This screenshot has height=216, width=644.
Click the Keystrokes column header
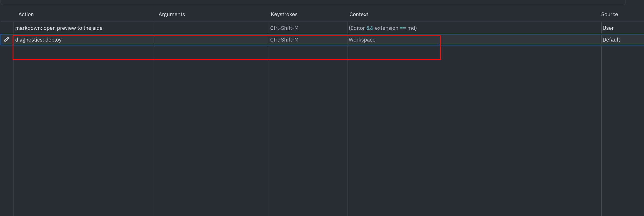[x=284, y=14]
